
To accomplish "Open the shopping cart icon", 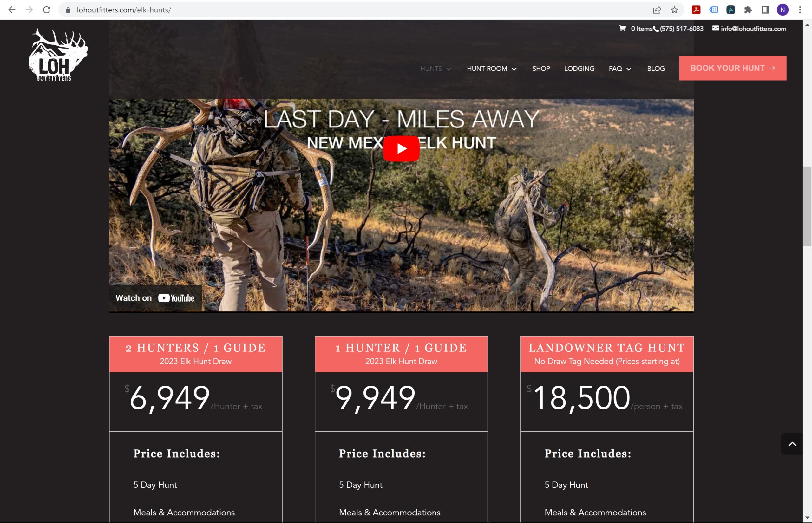I will click(x=623, y=29).
